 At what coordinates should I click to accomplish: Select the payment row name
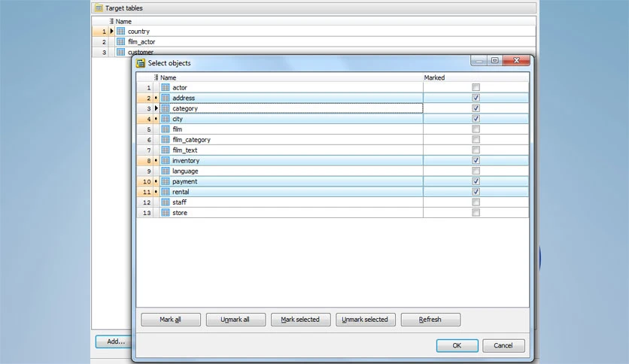pyautogui.click(x=184, y=181)
